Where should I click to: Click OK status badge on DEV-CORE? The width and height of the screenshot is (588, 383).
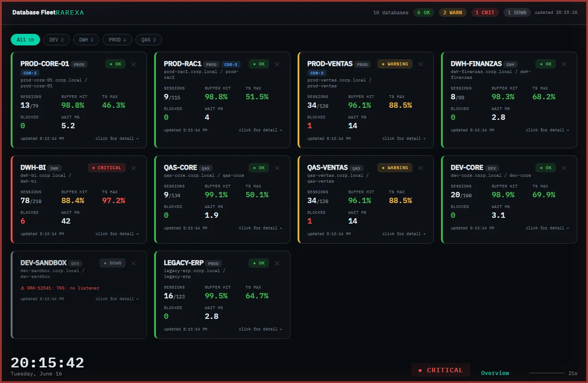546,168
